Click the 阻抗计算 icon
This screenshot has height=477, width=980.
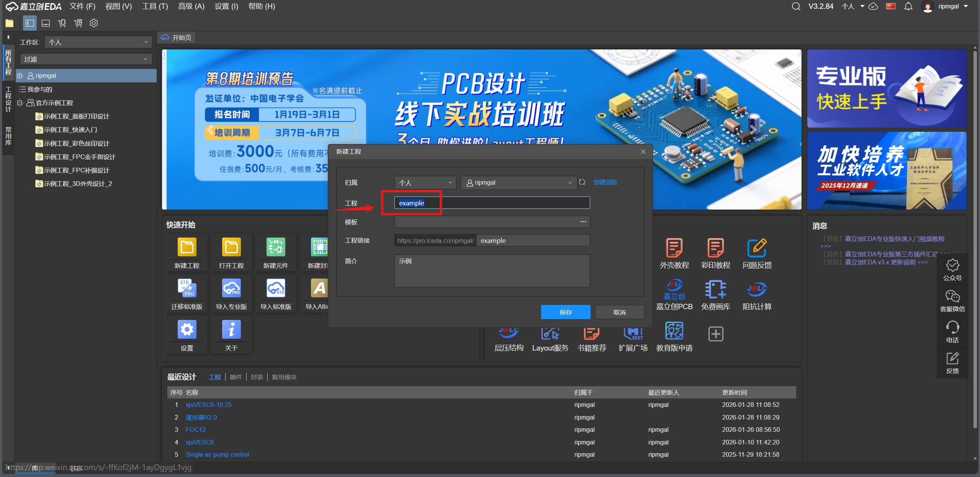[757, 290]
